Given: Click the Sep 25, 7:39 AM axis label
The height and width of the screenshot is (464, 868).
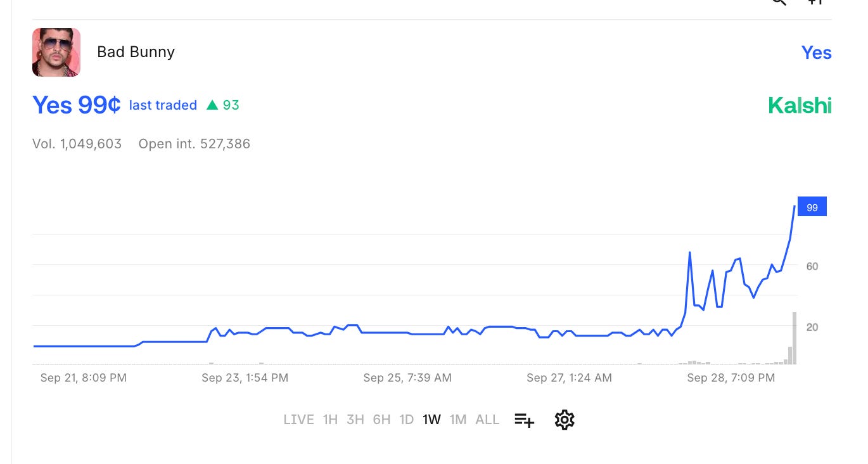Looking at the screenshot, I should pyautogui.click(x=407, y=378).
